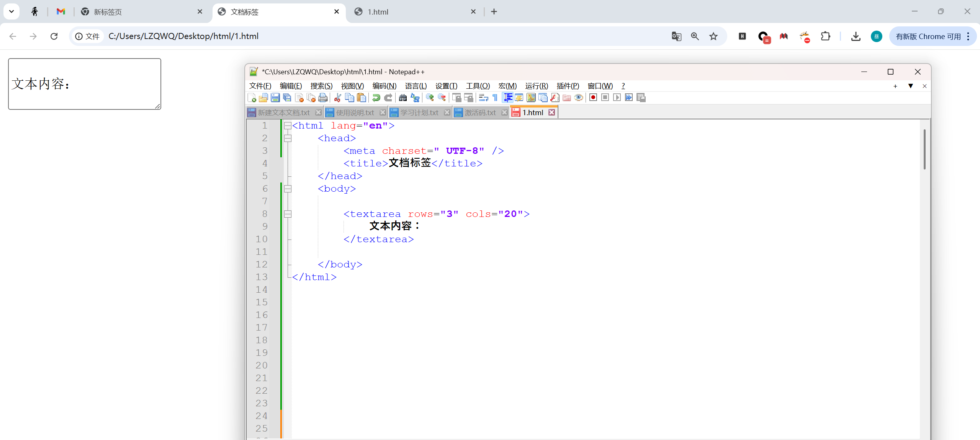The height and width of the screenshot is (440, 980).
Task: Click inside the 文本内容 textarea on the page
Action: click(85, 84)
